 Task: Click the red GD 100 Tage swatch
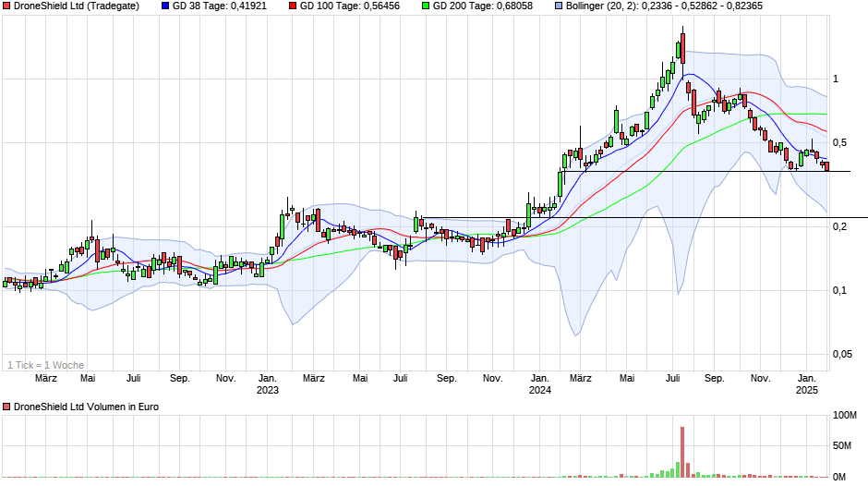click(293, 6)
